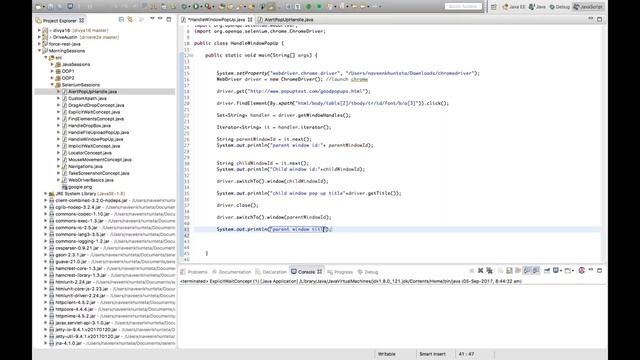640x360 pixels.
Task: Click the External Tools run icon
Action: [x=208, y=7]
